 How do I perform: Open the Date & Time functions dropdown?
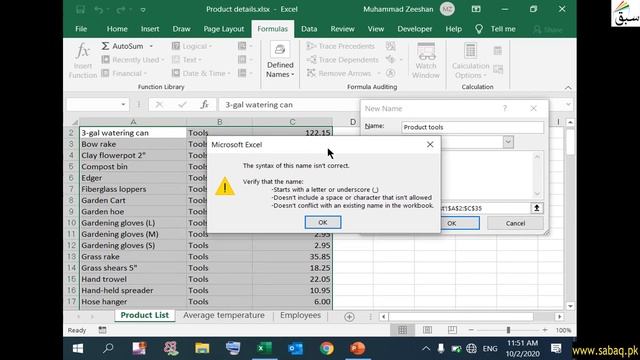tap(201, 73)
